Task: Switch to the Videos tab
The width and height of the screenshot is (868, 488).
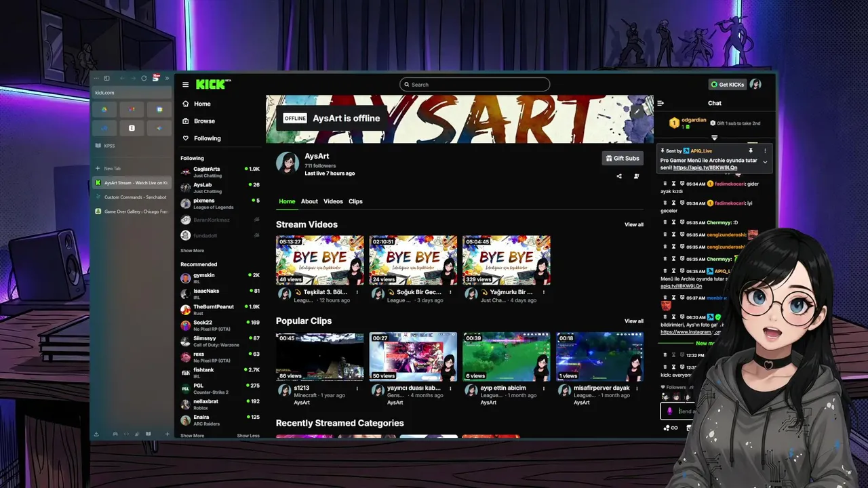Action: 333,201
